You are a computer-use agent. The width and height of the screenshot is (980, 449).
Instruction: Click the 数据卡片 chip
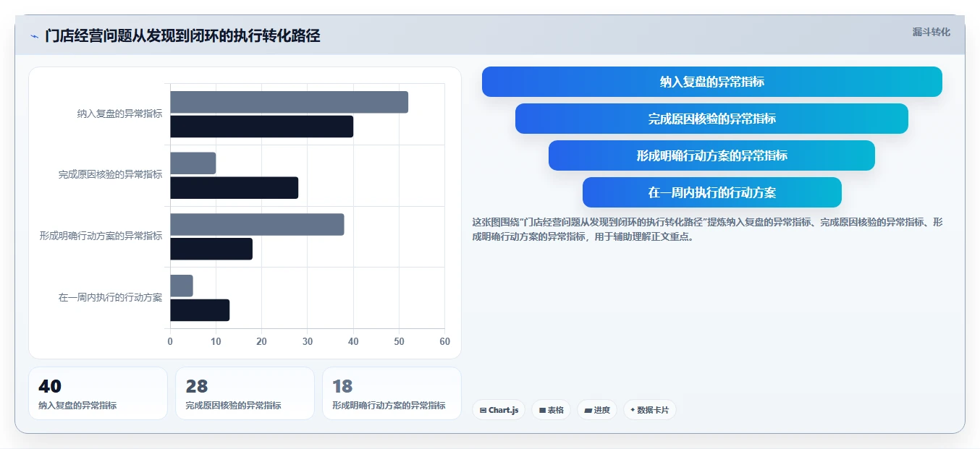[x=649, y=410]
